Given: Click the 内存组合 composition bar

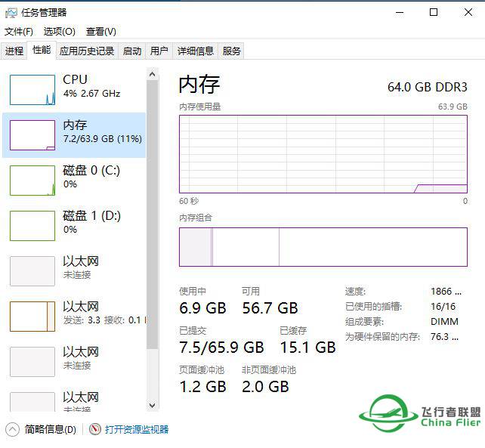Looking at the screenshot, I should click(x=323, y=247).
